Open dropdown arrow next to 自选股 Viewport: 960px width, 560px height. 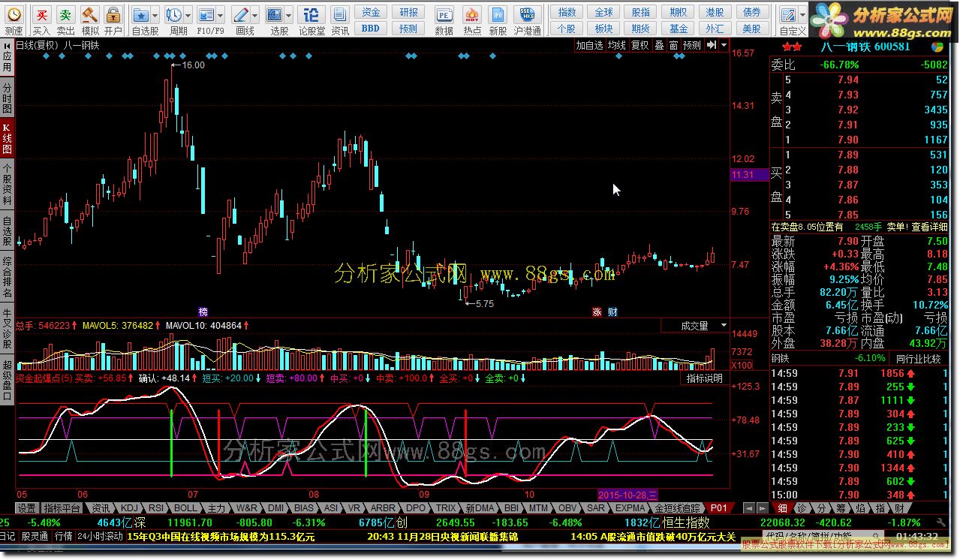[x=155, y=15]
